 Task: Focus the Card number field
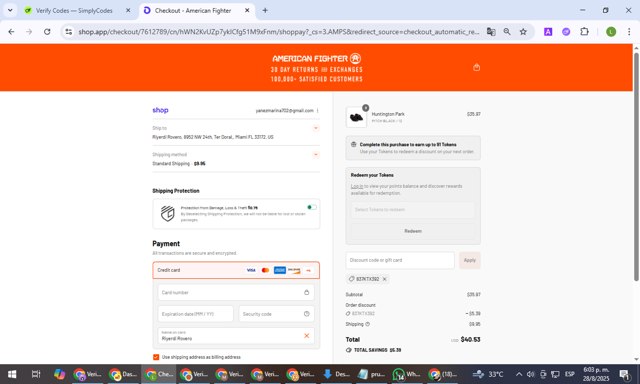click(236, 292)
